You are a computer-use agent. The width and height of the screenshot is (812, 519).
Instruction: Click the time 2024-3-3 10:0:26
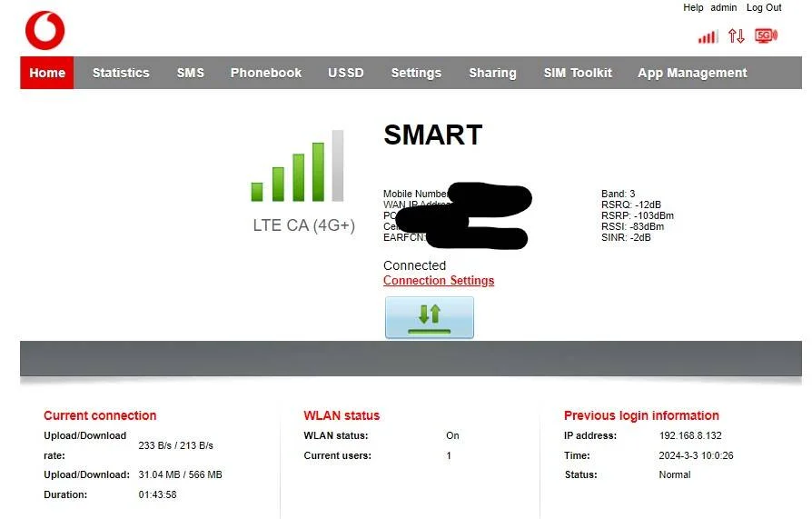(x=696, y=455)
